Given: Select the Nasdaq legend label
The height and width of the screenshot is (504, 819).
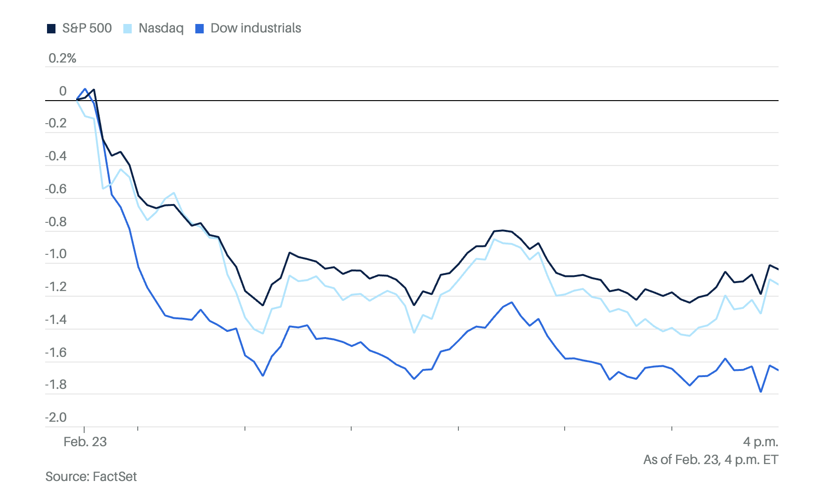Looking at the screenshot, I should (161, 28).
